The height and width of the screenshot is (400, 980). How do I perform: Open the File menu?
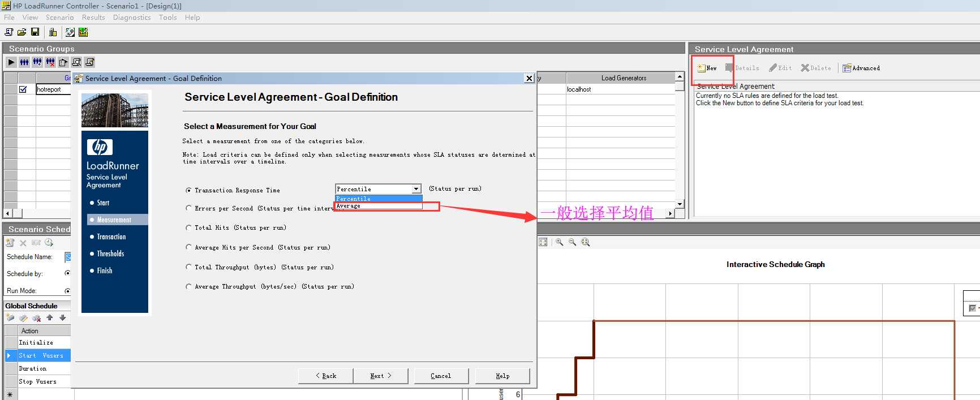(x=9, y=18)
